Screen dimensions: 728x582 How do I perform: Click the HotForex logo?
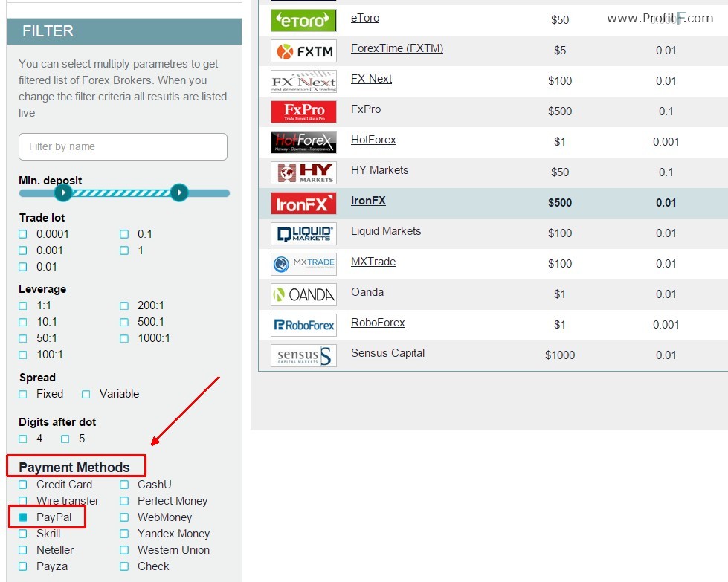(x=303, y=142)
